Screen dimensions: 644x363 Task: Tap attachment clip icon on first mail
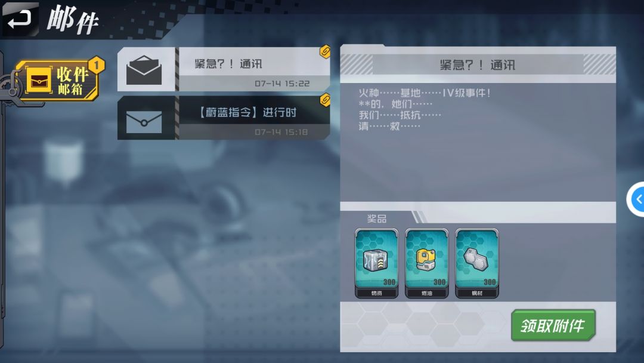(325, 51)
